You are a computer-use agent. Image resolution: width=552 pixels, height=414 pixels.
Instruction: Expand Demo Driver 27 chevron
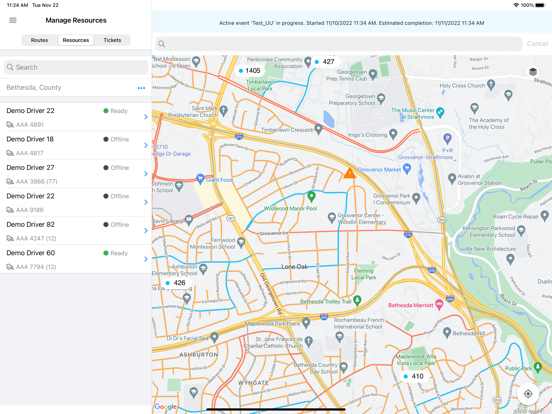(x=146, y=174)
